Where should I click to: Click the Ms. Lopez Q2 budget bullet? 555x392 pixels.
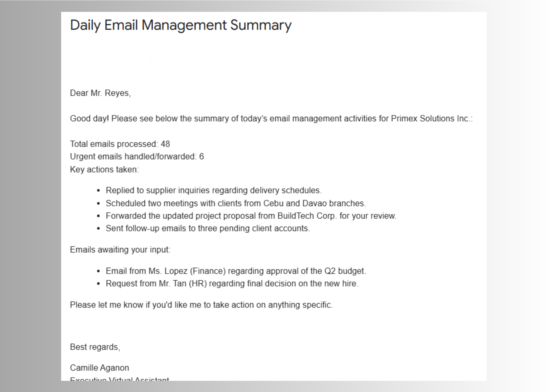coord(236,271)
